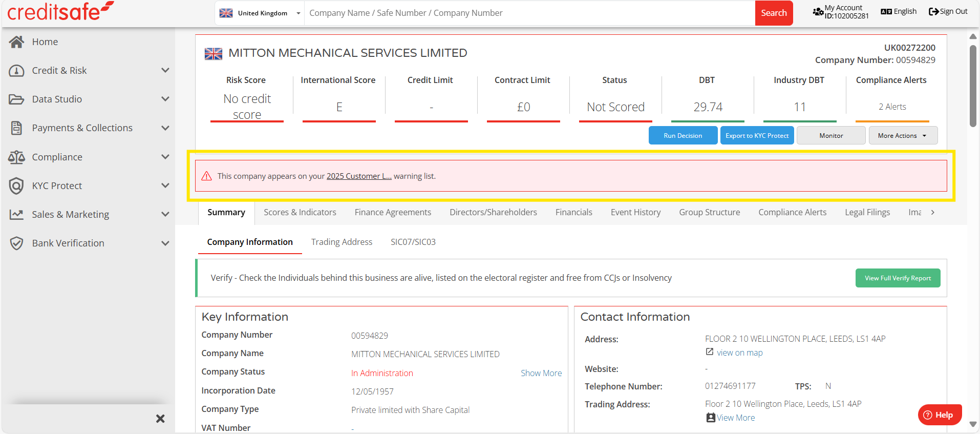This screenshot has width=980, height=434.
Task: Show more tabs with right arrow
Action: coord(933,212)
